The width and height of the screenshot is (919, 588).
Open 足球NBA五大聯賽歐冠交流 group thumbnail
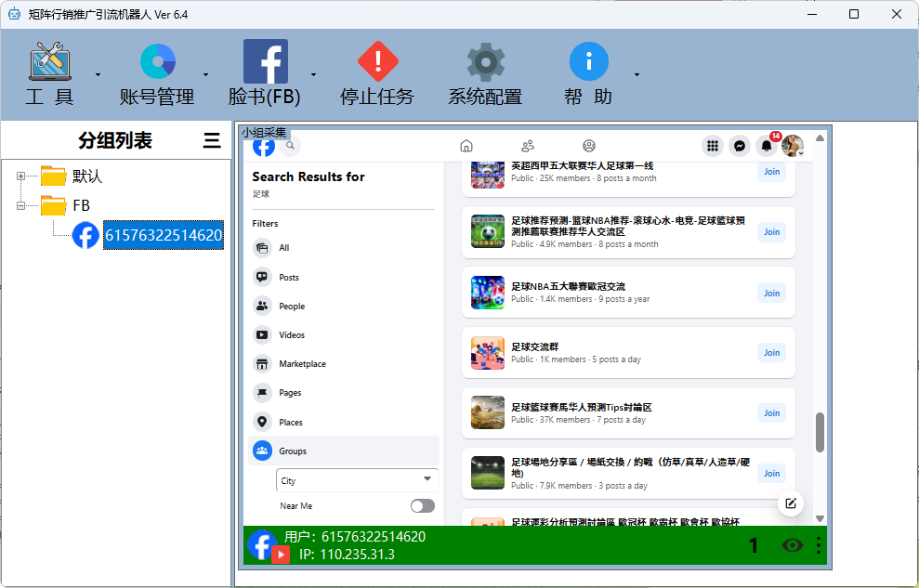pos(488,293)
